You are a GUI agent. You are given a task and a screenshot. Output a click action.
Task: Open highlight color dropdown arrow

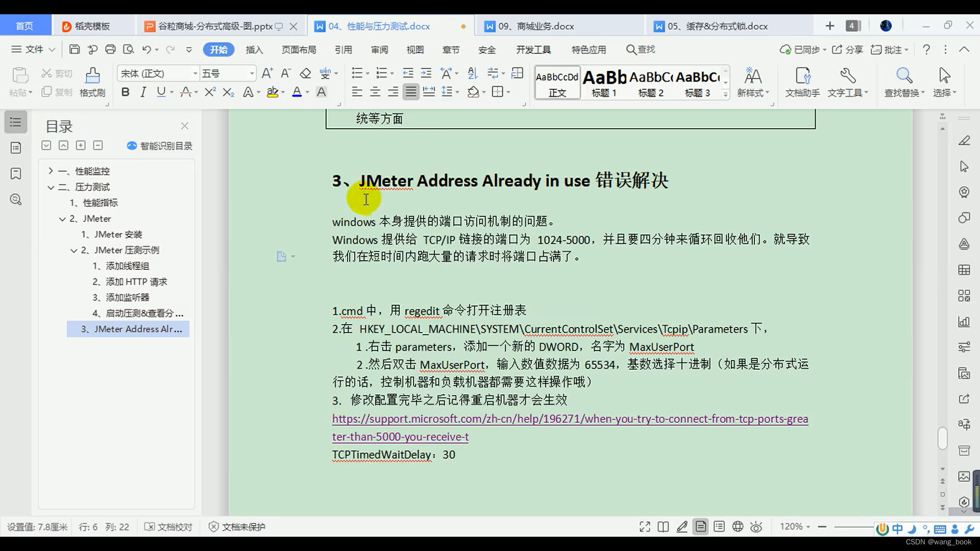tap(283, 92)
